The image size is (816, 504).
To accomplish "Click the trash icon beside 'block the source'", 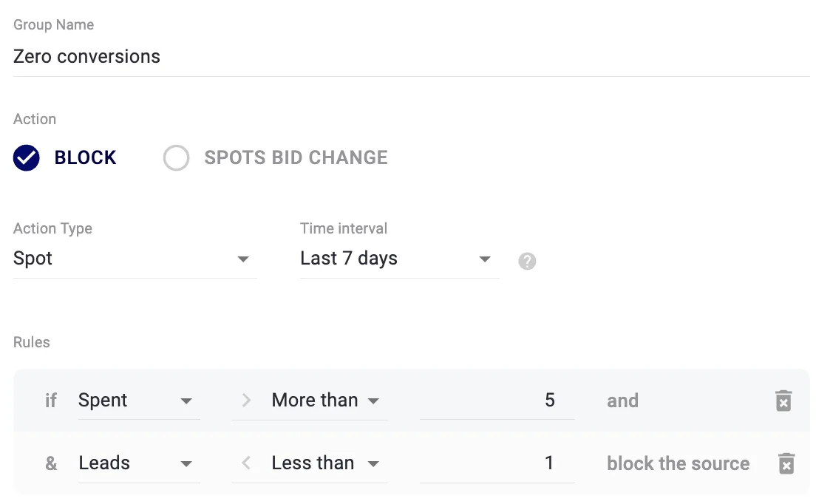I will pos(786,463).
